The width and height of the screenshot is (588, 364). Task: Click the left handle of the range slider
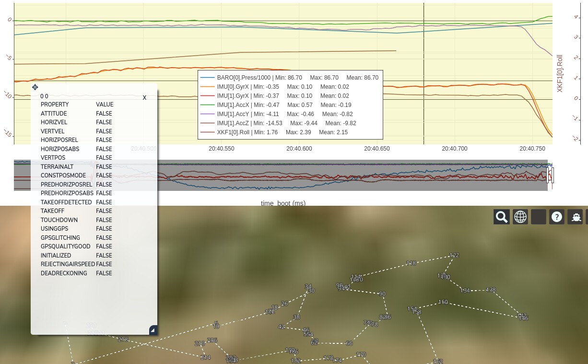pyautogui.click(x=548, y=175)
